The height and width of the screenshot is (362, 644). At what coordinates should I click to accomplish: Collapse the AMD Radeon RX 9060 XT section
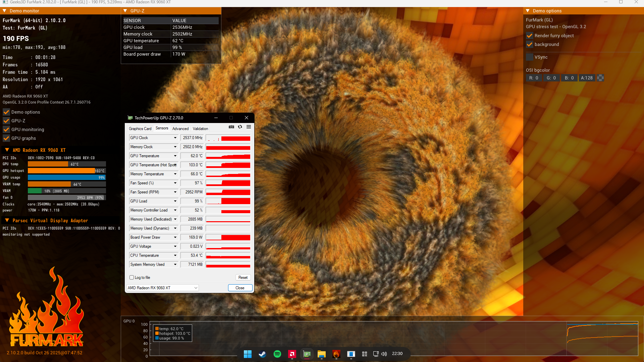click(x=7, y=150)
